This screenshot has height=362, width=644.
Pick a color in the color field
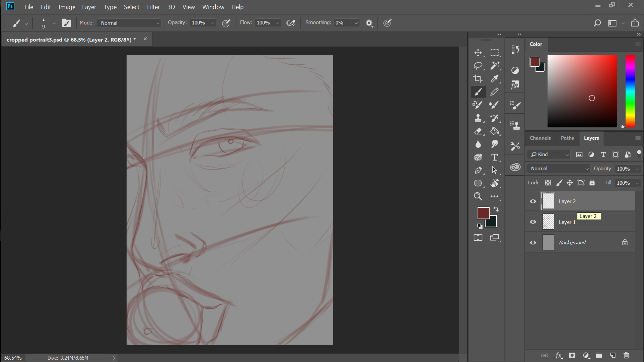(582, 92)
